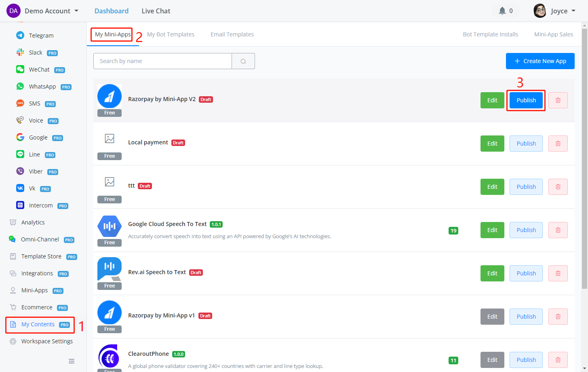This screenshot has height=372, width=588.
Task: Click the Integrations sidebar icon
Action: click(13, 273)
